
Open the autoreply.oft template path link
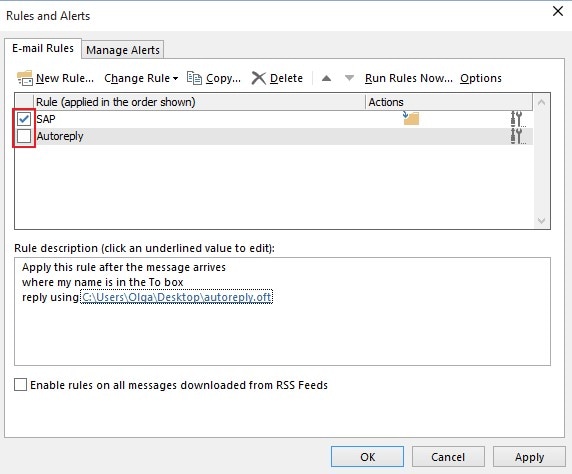(177, 297)
